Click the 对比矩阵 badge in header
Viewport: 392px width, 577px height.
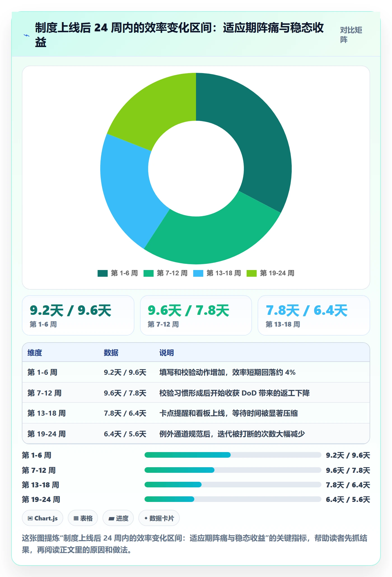[x=351, y=35]
